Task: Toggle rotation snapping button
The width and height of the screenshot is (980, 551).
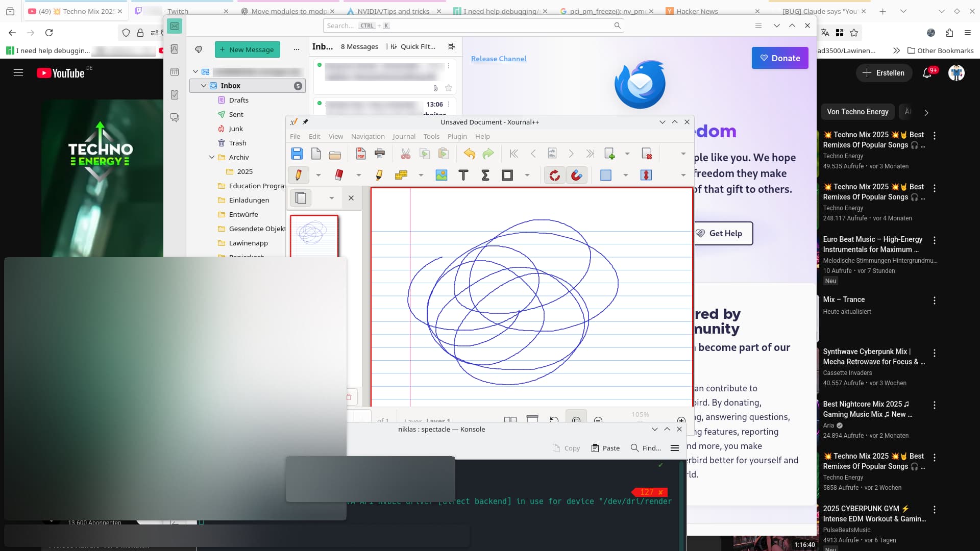Action: pyautogui.click(x=554, y=175)
